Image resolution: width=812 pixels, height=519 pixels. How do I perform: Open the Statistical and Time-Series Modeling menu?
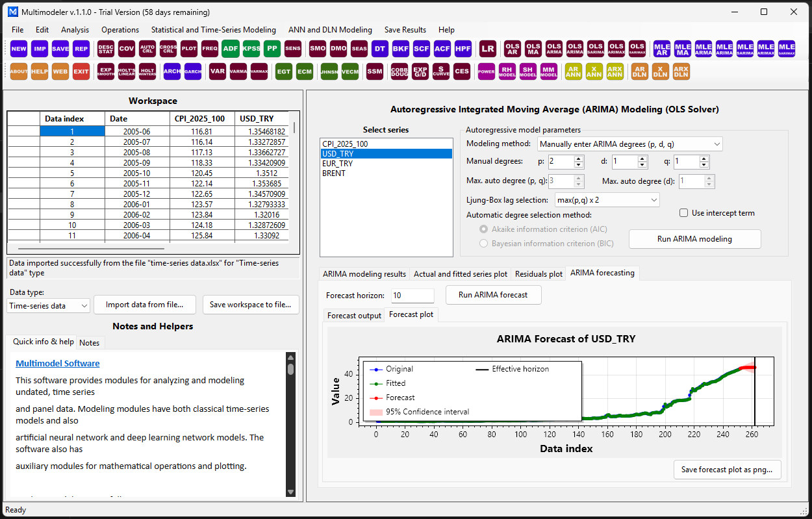tap(214, 30)
